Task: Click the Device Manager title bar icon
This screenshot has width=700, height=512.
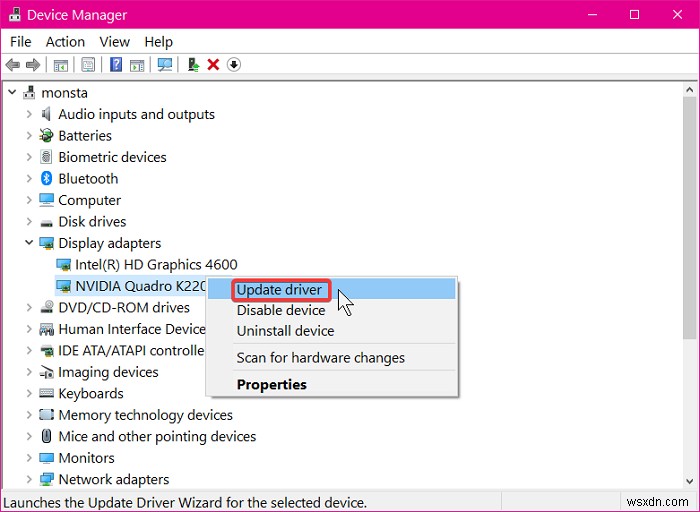Action: [x=15, y=14]
